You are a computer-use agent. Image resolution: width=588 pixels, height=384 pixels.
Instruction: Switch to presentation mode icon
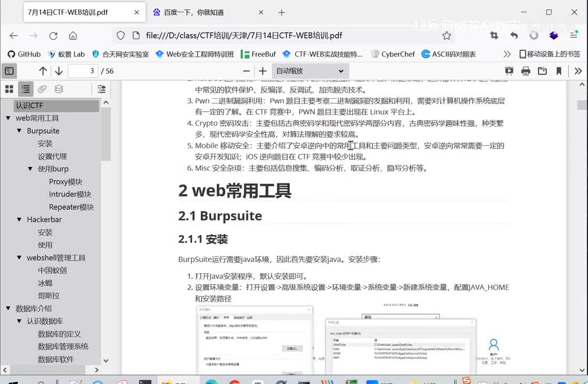click(x=509, y=71)
